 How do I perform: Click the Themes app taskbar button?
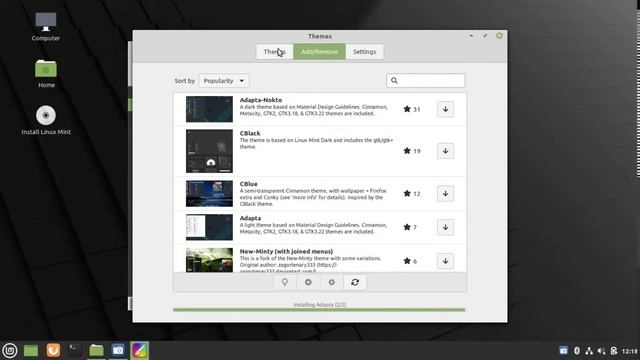coord(140,351)
